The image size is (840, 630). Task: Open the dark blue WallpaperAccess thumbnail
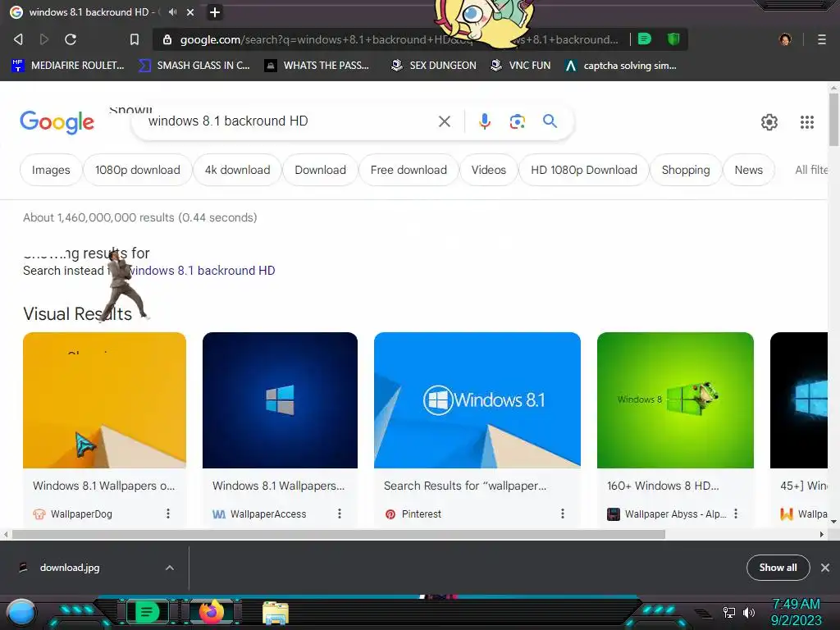pos(281,400)
